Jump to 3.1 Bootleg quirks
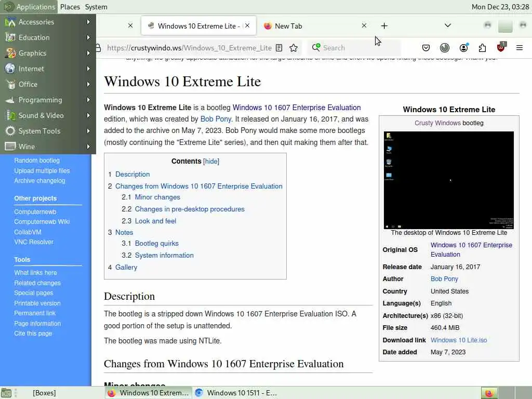 pyautogui.click(x=157, y=243)
